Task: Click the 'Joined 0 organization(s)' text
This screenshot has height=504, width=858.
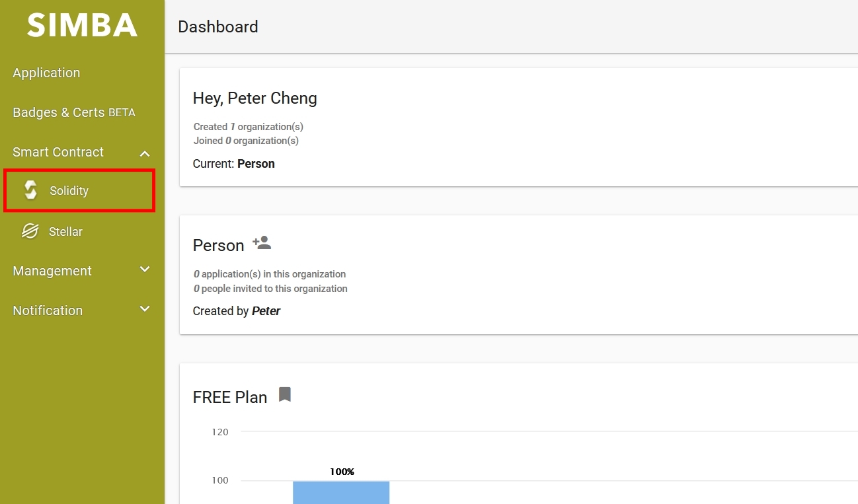Action: [246, 140]
